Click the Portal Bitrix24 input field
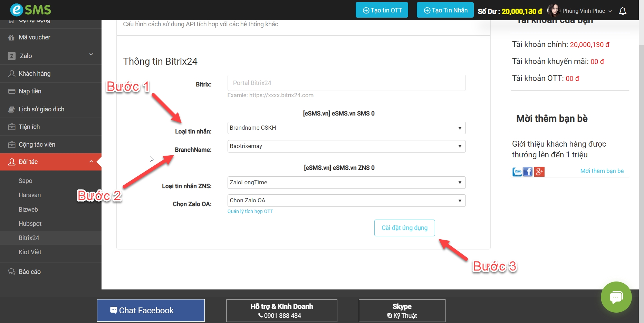 tap(346, 83)
